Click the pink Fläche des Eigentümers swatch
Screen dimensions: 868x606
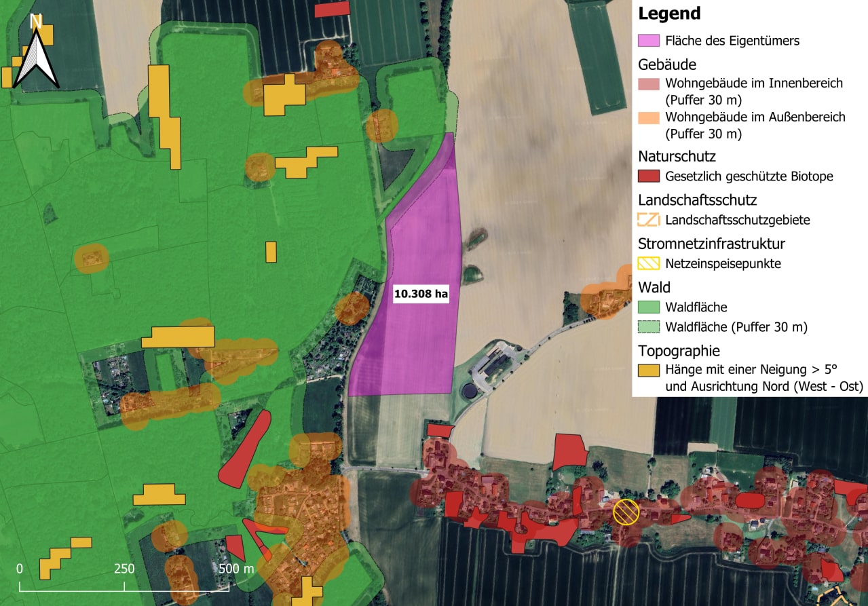coord(649,41)
